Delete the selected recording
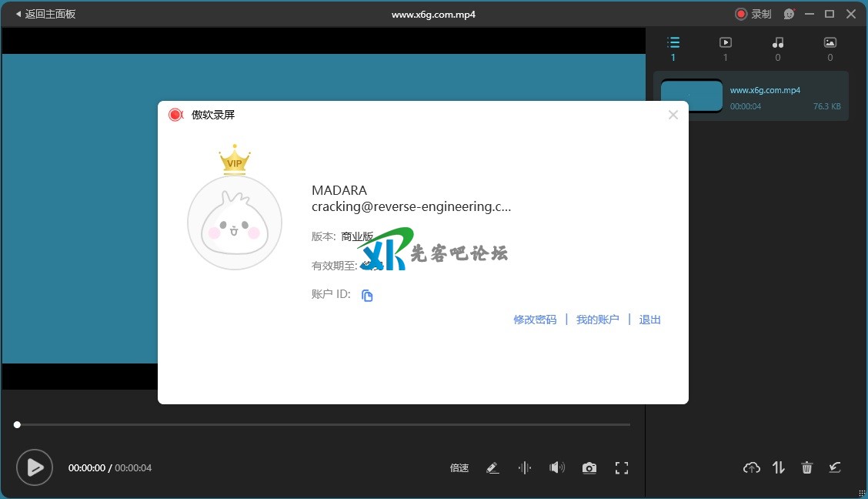Viewport: 868px width, 499px height. [x=806, y=467]
